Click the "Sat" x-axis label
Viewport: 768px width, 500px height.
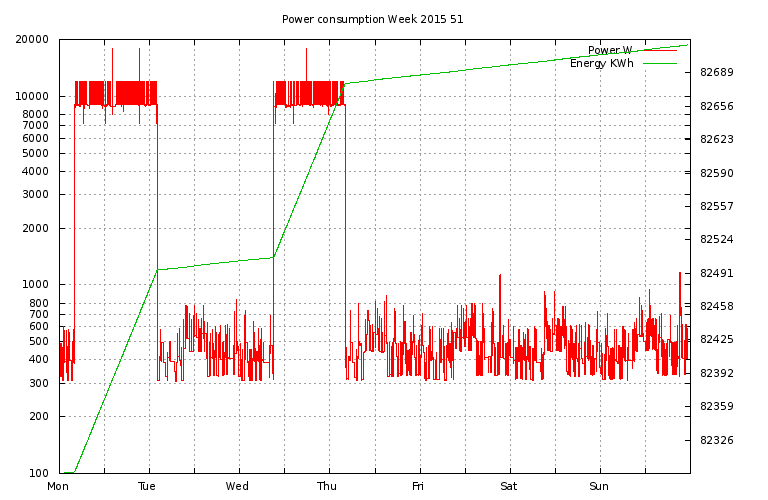click(x=508, y=486)
